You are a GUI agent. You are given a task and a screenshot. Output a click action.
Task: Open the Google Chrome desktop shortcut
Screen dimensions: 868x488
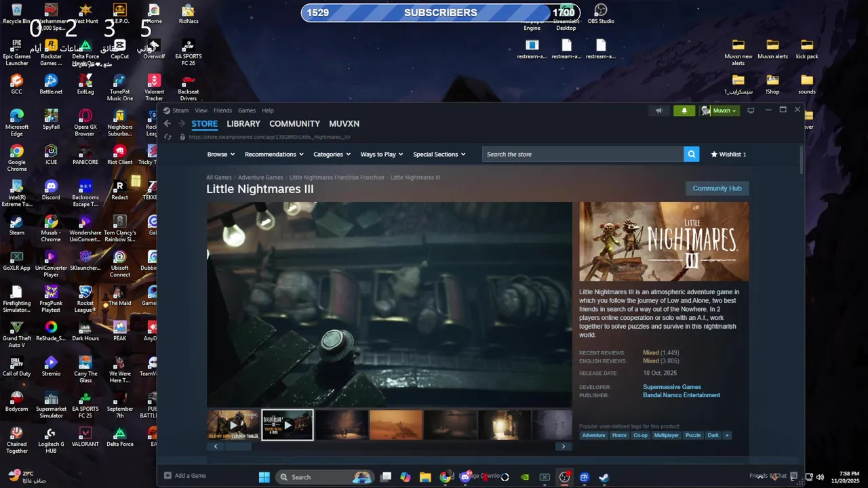(17, 158)
